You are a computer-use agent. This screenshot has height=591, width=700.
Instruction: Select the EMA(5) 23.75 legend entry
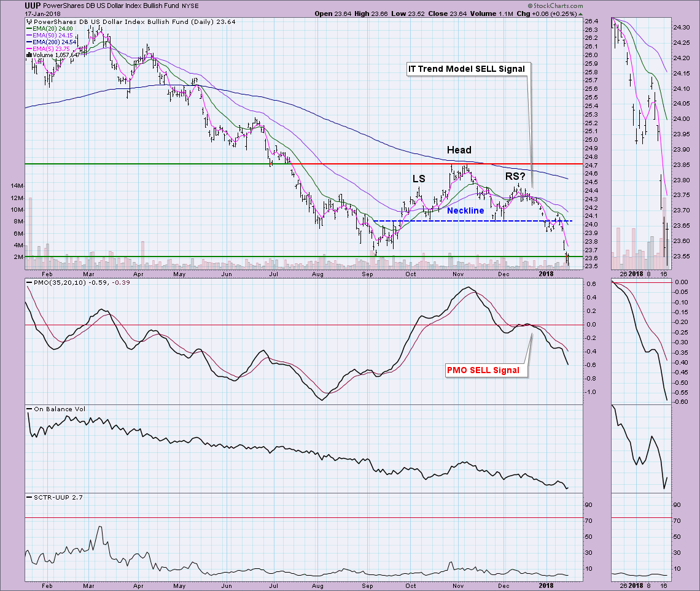pos(49,48)
